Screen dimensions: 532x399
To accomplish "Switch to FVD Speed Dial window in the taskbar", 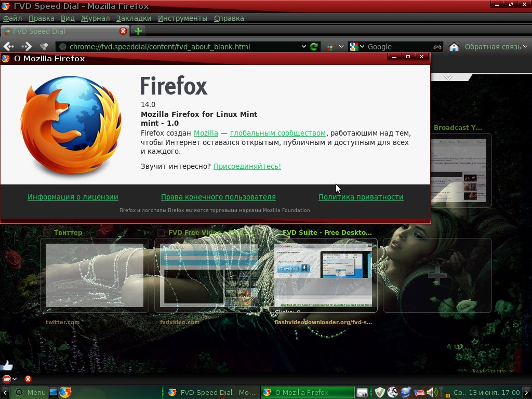I will pyautogui.click(x=212, y=393).
